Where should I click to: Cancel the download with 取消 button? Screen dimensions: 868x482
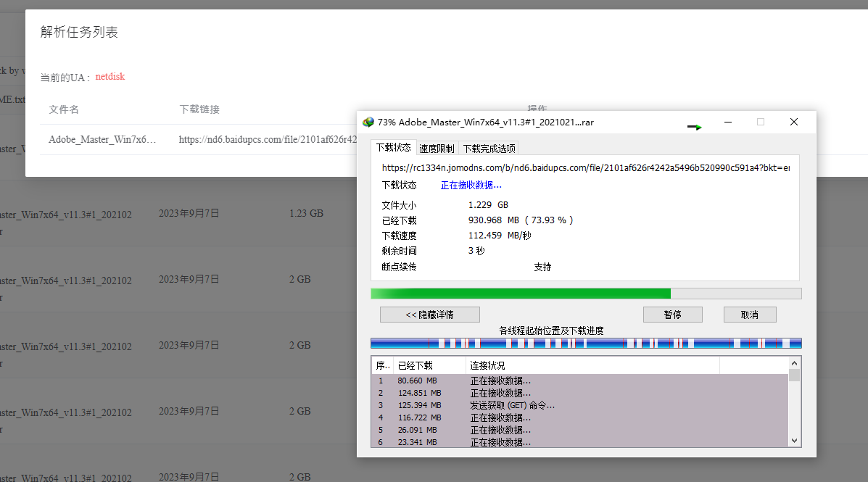tap(749, 315)
